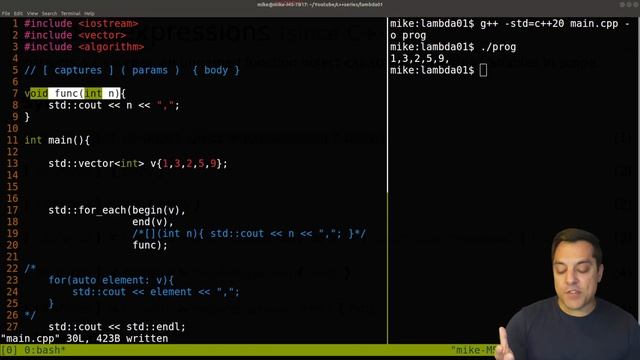Click '{ body }' in the comment
This screenshot has width=640, height=360.
coord(216,70)
